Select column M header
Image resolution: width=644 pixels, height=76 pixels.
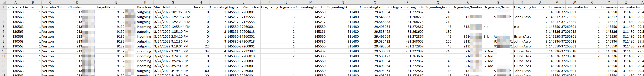(310, 2)
